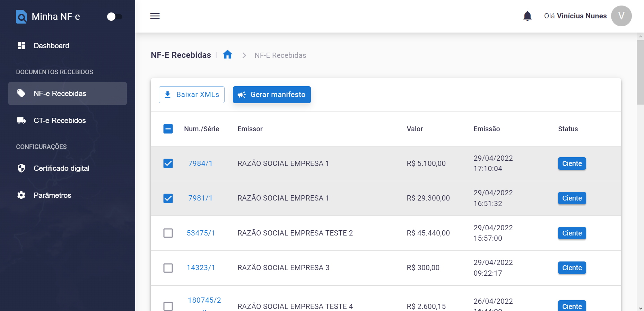Open Parâmetros menu item

click(68, 195)
